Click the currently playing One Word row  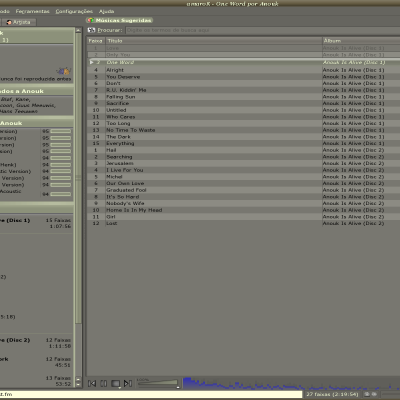click(x=243, y=62)
